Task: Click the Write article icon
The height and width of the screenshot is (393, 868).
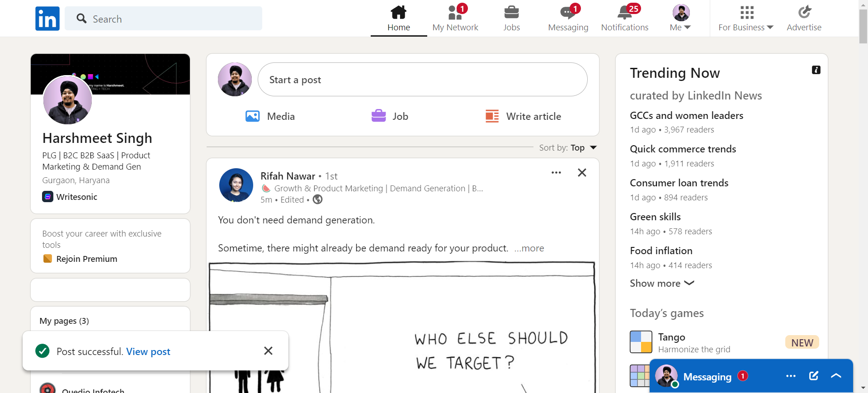Action: coord(492,116)
